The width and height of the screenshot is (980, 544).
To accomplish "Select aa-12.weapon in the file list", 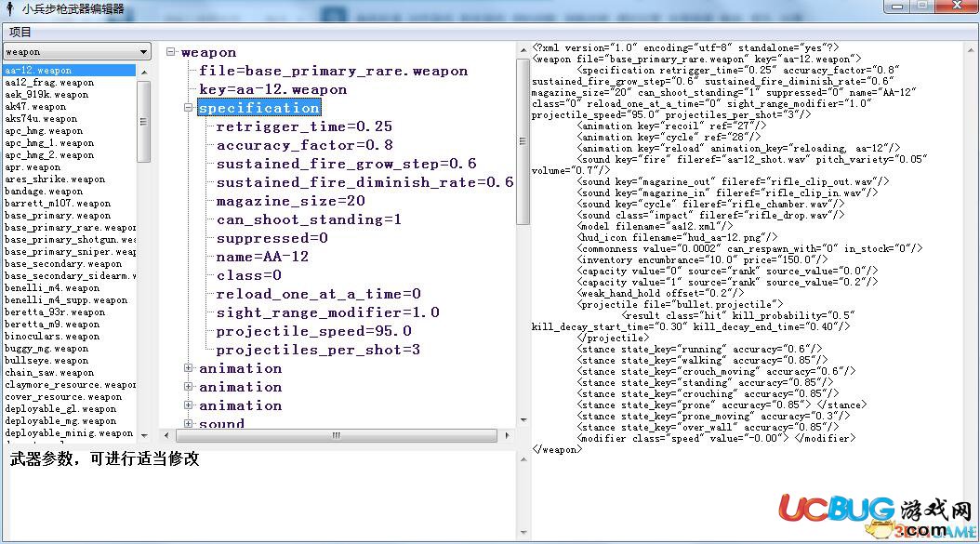I will (70, 70).
